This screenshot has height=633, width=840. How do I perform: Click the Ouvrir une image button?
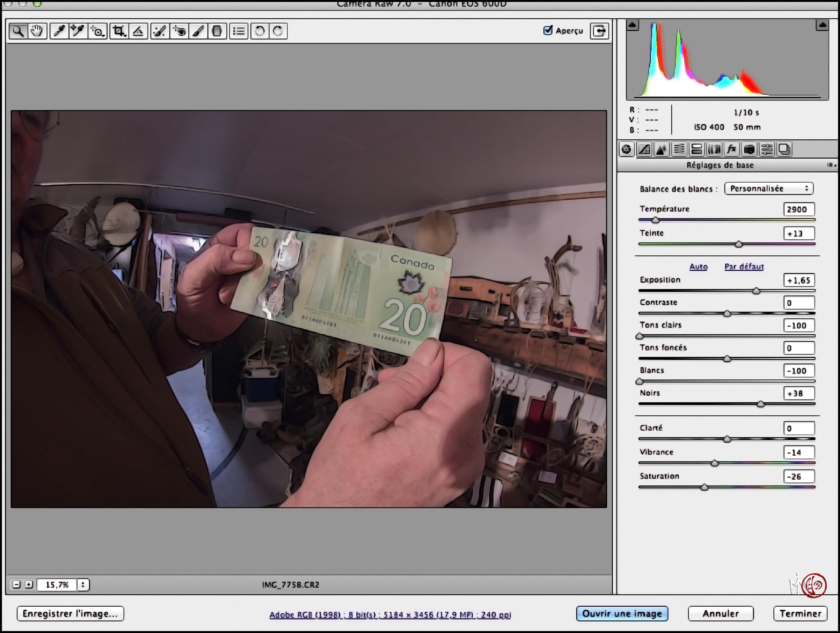point(622,614)
